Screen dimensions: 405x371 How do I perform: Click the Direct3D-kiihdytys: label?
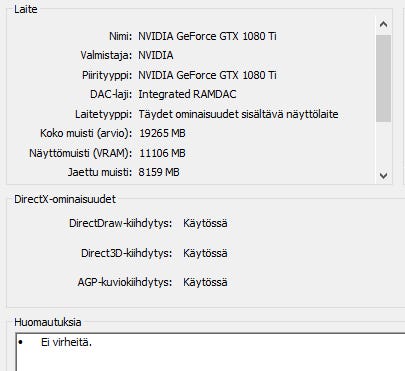[127, 253]
